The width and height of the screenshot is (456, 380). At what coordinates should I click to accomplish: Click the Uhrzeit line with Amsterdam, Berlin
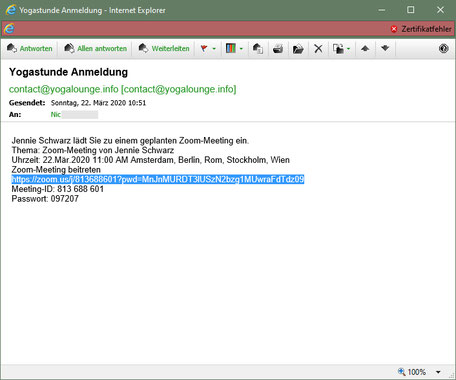[x=150, y=160]
